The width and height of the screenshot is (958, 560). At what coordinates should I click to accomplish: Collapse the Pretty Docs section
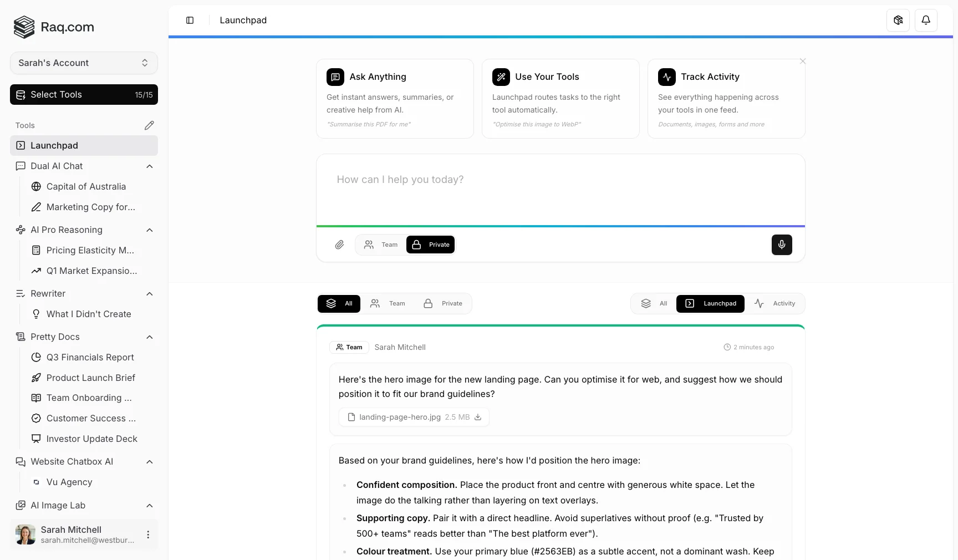pos(149,337)
